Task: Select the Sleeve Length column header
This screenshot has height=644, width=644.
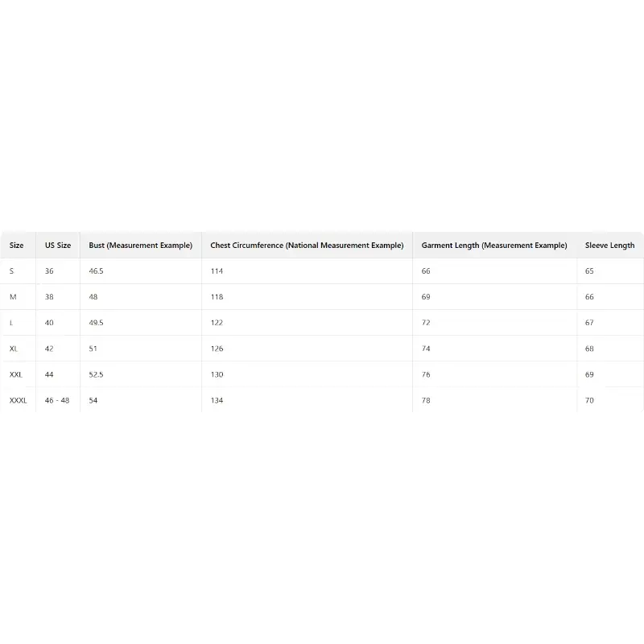Action: click(609, 246)
